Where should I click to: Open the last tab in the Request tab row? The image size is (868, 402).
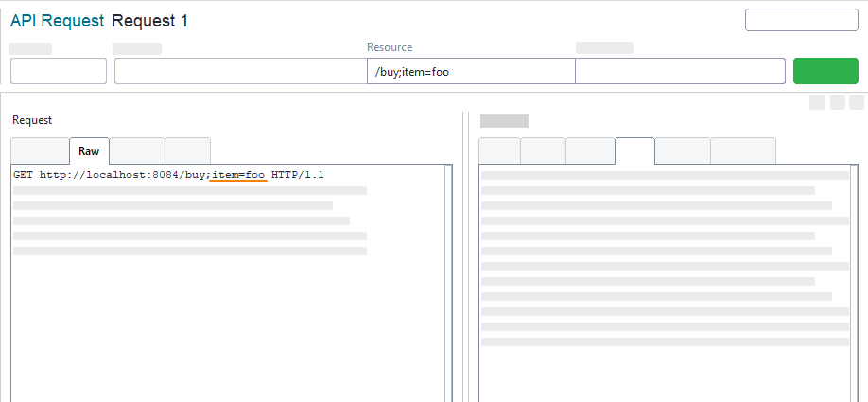tap(187, 151)
